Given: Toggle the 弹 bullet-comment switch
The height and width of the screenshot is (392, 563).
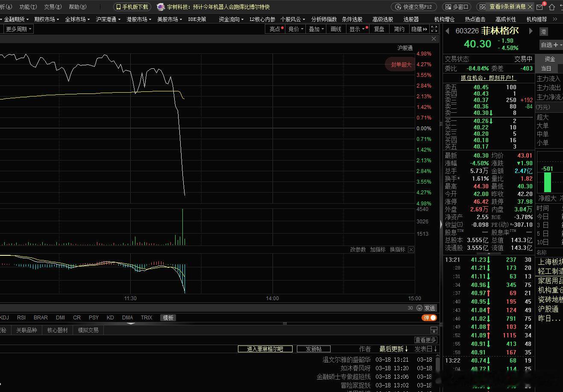Looking at the screenshot, I should pyautogui.click(x=430, y=318).
